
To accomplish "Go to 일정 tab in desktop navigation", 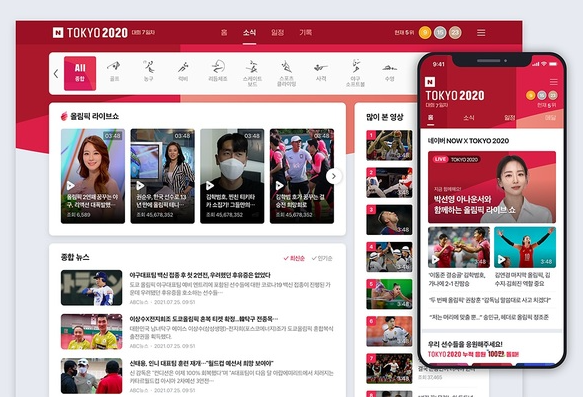I will (x=277, y=33).
